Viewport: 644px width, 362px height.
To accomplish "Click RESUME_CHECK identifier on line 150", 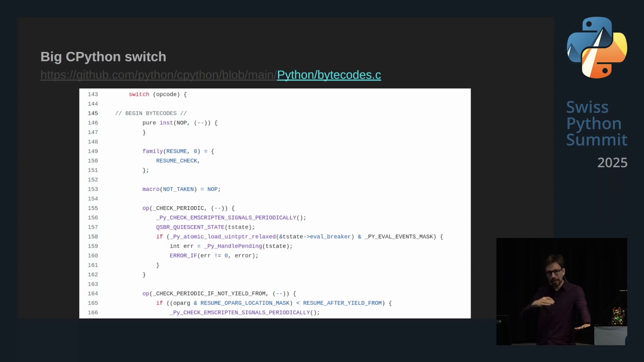I will (x=176, y=161).
